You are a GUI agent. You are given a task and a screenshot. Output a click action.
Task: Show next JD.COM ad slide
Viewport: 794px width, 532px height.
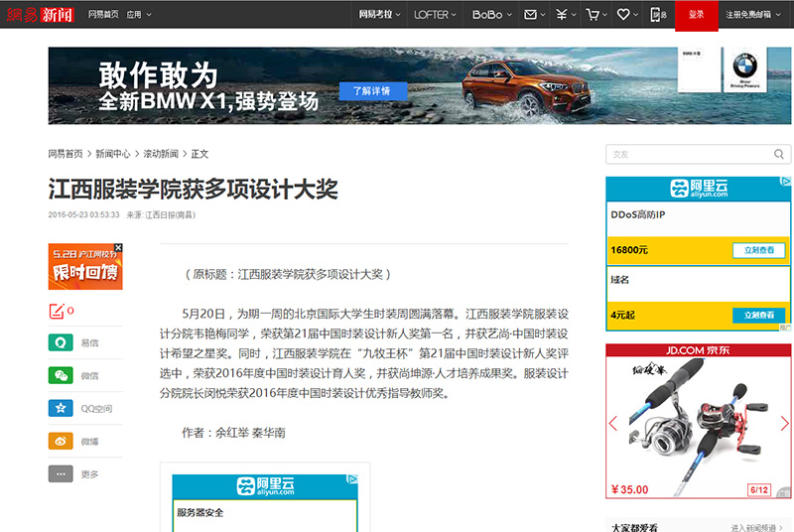pos(783,423)
